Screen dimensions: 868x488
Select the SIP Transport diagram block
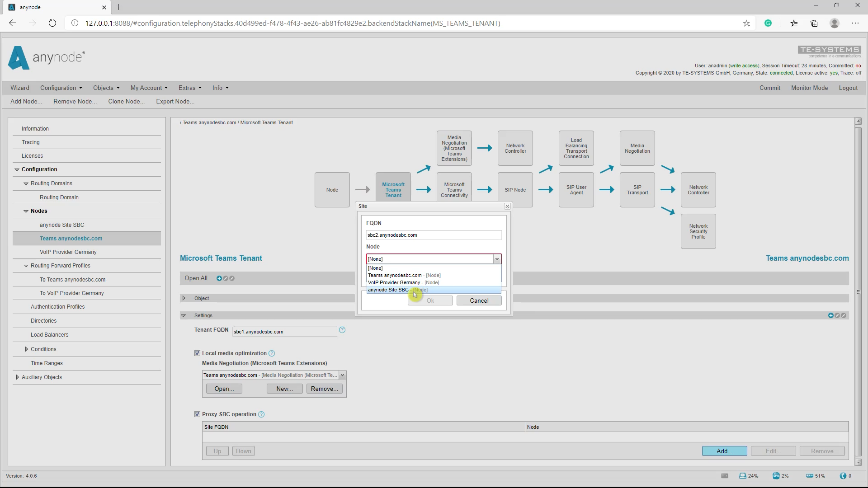point(637,190)
